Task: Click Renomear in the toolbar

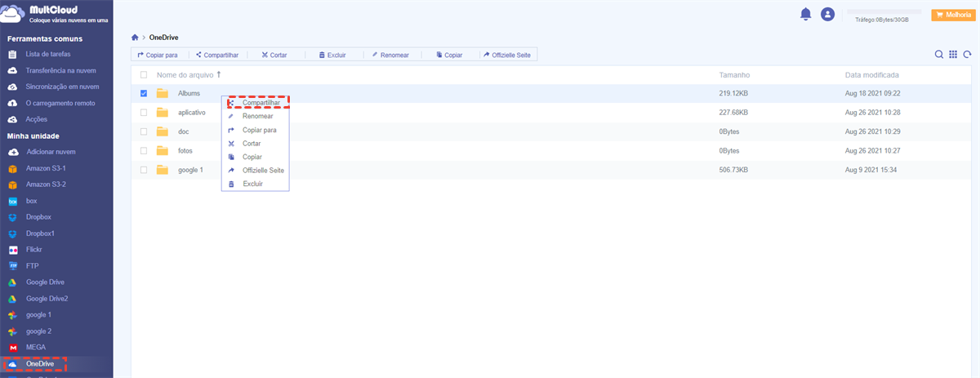Action: [x=390, y=55]
